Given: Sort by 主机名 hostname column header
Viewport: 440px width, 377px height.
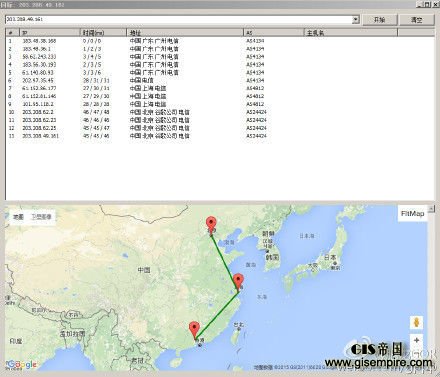Looking at the screenshot, I should click(351, 33).
